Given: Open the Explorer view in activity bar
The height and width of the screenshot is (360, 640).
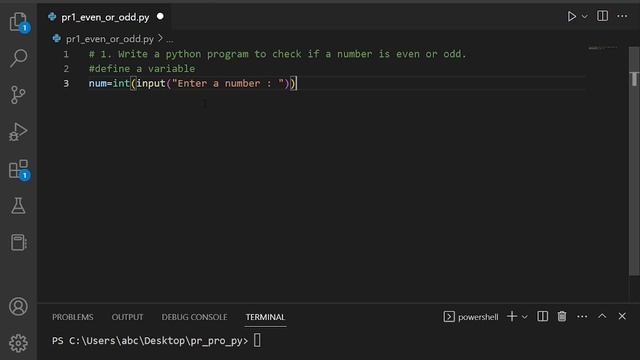Looking at the screenshot, I should 18,22.
